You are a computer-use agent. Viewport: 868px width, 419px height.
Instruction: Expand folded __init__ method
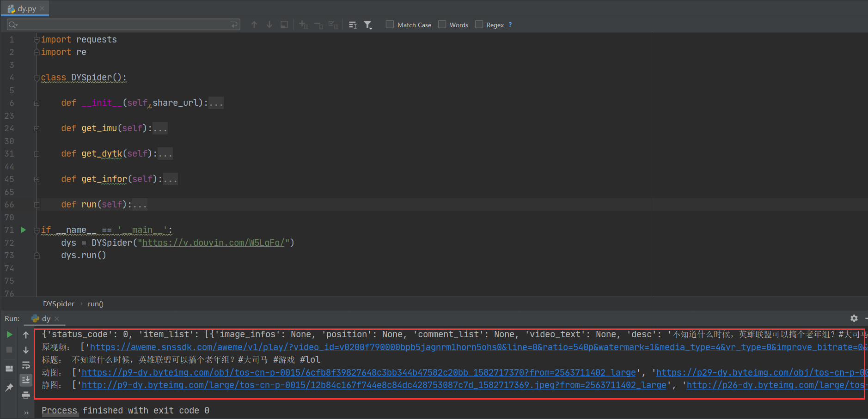tap(37, 103)
